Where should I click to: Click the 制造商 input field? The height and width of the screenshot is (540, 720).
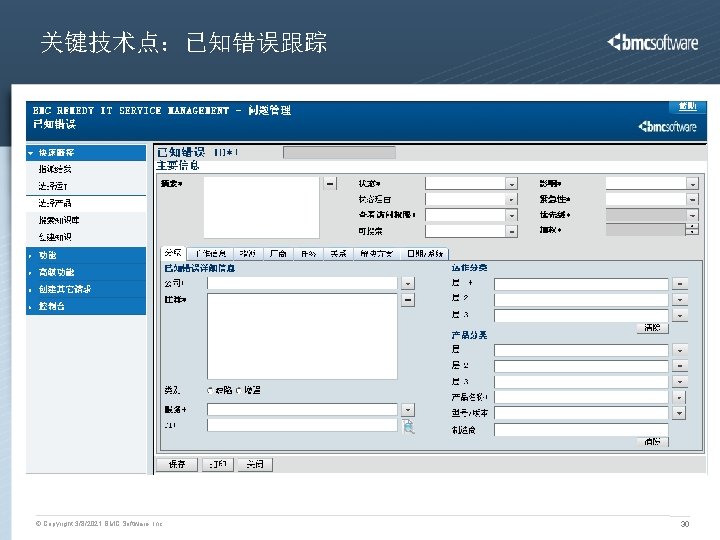pos(581,430)
